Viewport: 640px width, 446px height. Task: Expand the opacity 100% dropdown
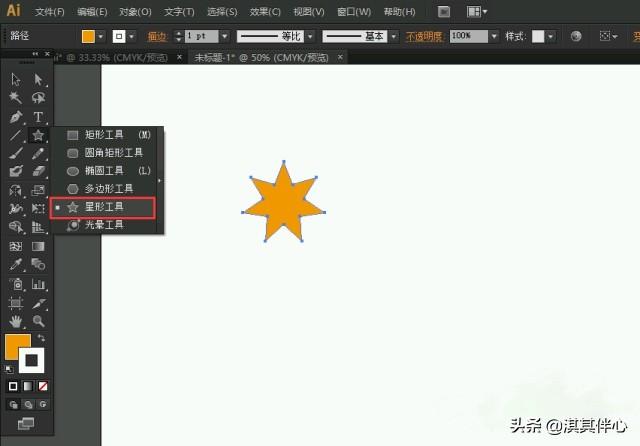coord(494,35)
